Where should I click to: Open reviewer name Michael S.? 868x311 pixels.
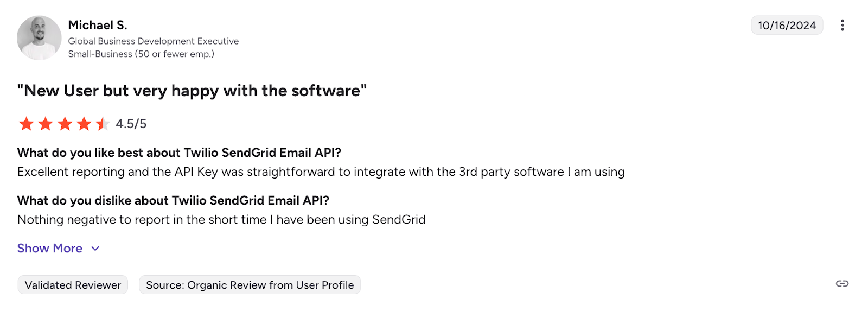[x=98, y=25]
